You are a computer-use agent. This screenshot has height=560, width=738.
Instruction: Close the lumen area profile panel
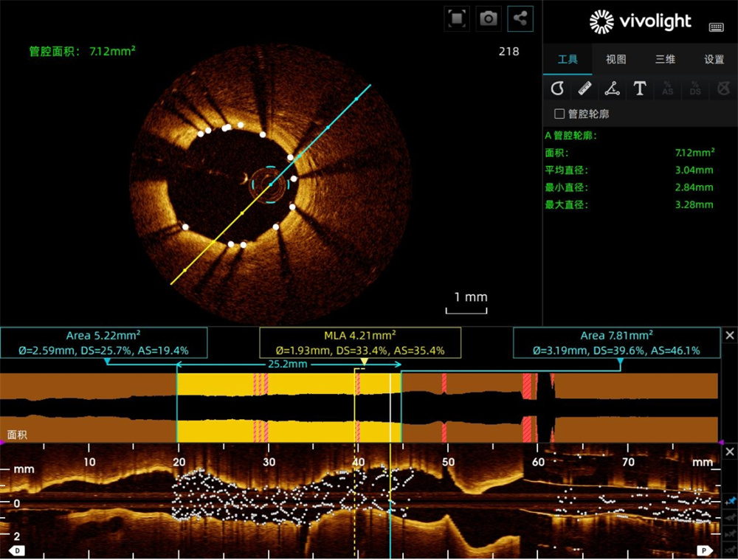click(x=730, y=335)
